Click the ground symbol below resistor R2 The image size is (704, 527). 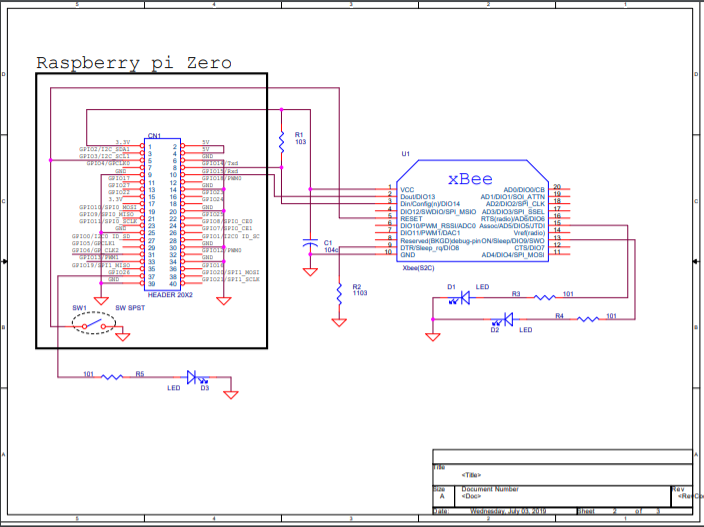pos(339,322)
